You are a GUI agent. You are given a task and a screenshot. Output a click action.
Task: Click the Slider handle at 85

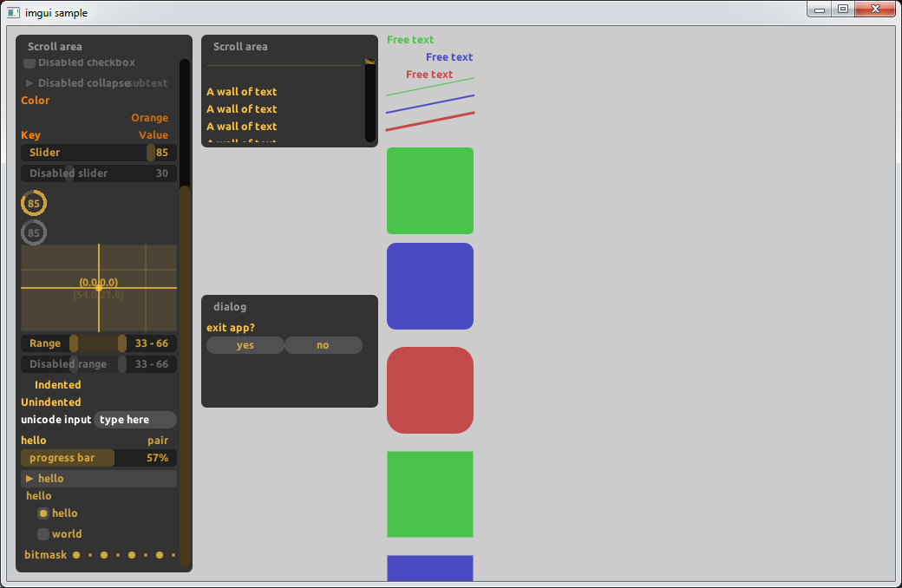(x=151, y=153)
